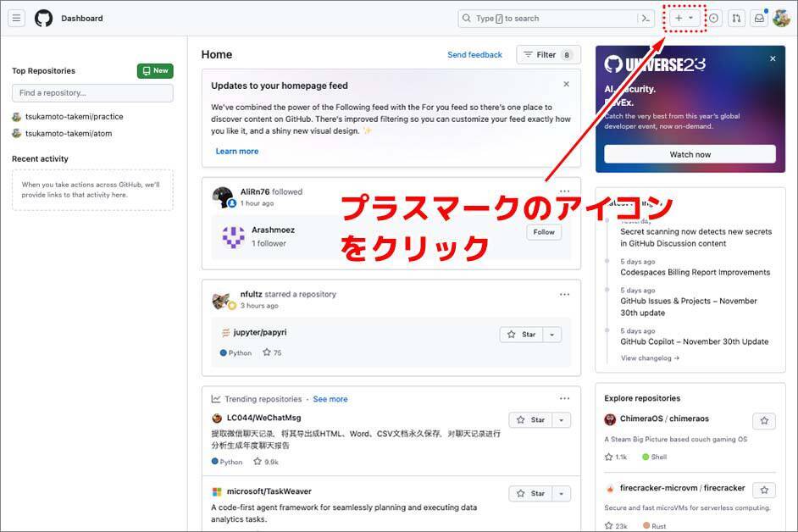Open the notifications inbox icon
Viewport: 798px width, 532px height.
click(x=759, y=19)
